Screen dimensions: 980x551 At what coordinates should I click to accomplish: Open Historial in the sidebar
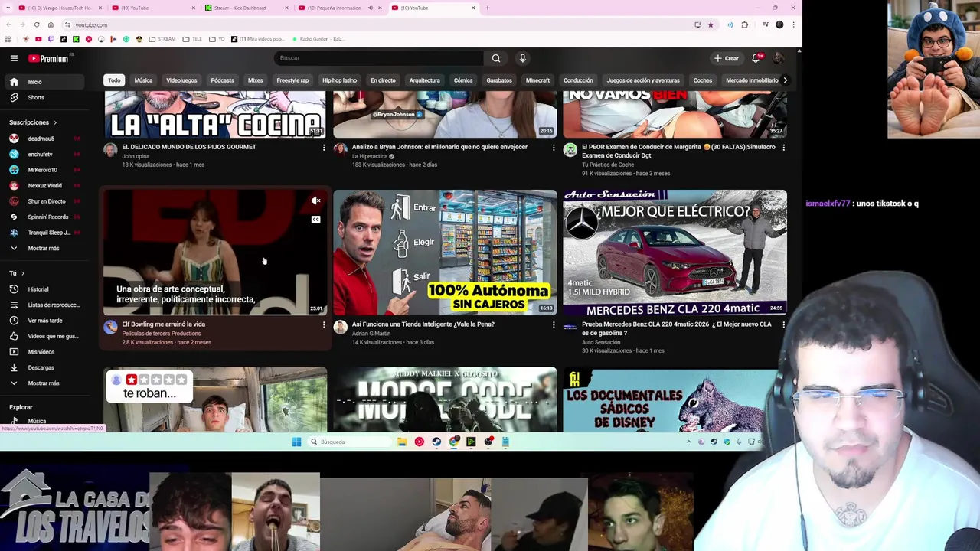click(46, 289)
